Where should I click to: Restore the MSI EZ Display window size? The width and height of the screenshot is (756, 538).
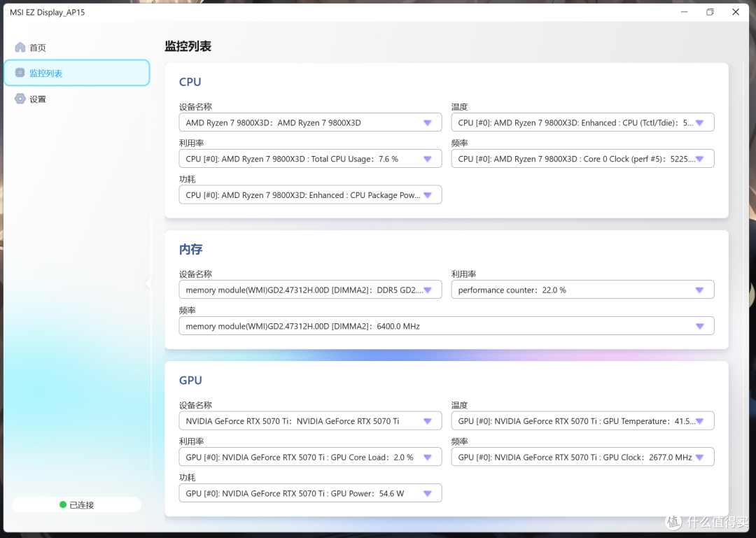(710, 12)
